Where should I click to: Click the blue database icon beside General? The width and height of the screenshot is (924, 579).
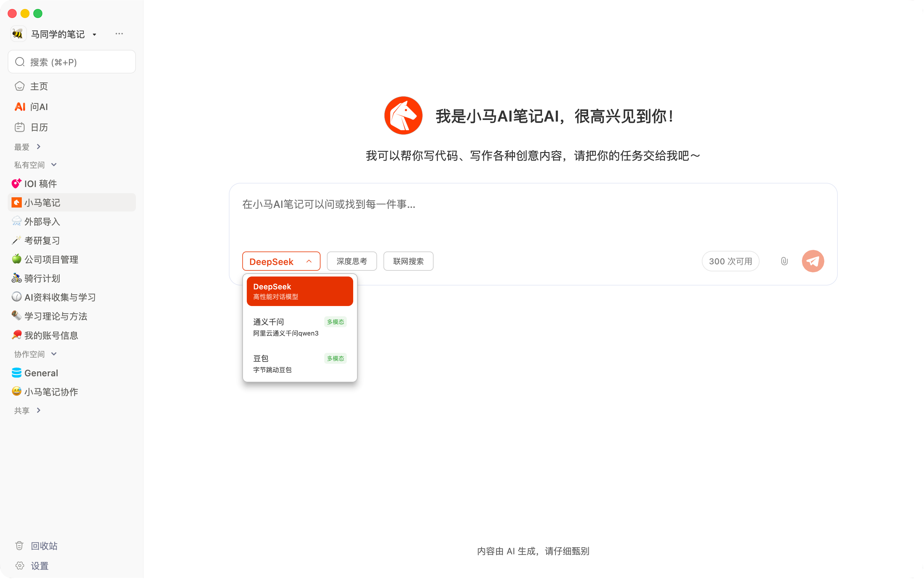click(16, 373)
